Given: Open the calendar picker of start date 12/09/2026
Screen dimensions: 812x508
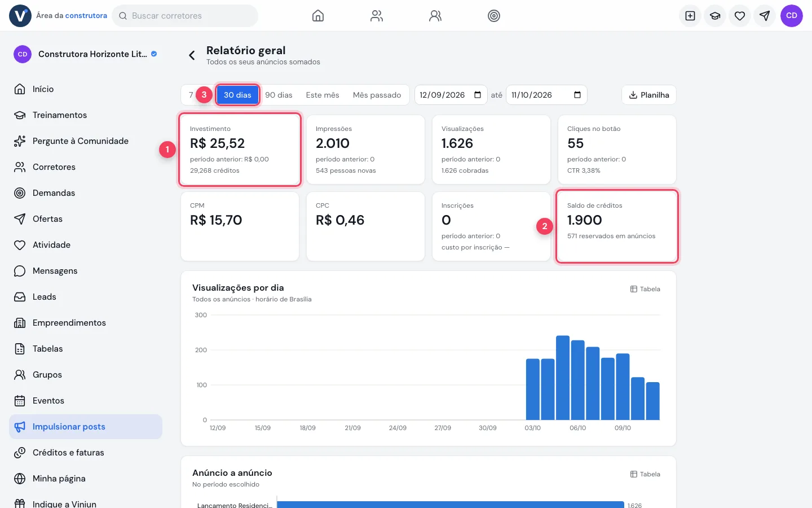Looking at the screenshot, I should pyautogui.click(x=478, y=95).
